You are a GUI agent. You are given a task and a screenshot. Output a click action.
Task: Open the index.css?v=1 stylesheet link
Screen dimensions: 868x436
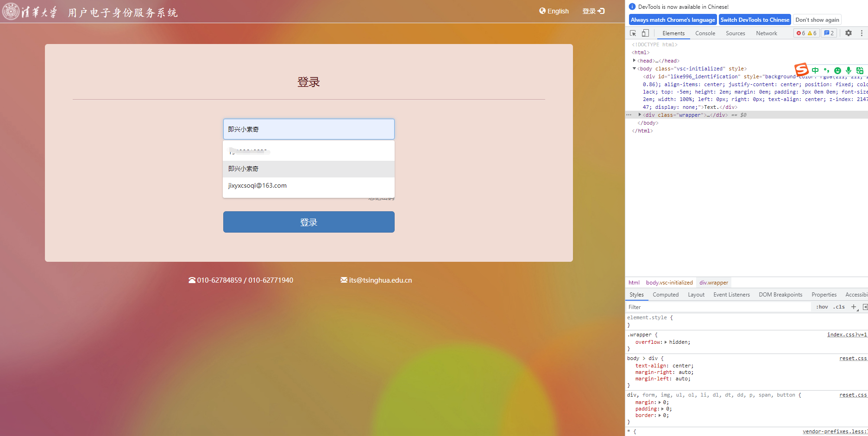coord(847,334)
